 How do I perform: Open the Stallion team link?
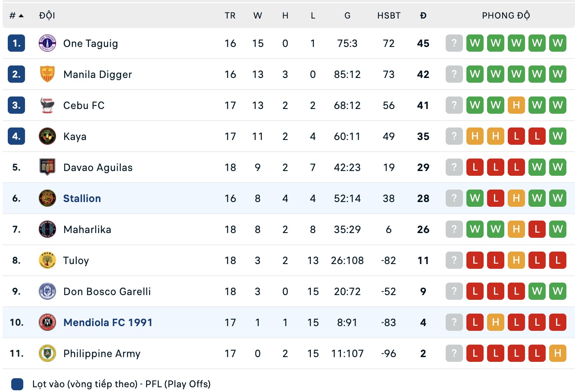click(82, 198)
